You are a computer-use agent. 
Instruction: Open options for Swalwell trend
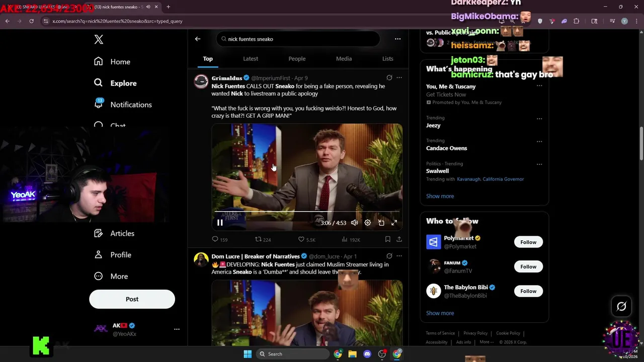click(x=539, y=164)
